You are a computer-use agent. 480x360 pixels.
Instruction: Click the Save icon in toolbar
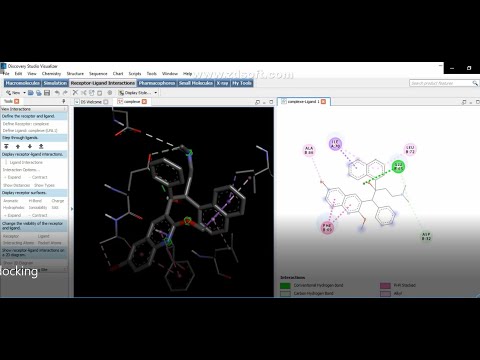(47, 93)
